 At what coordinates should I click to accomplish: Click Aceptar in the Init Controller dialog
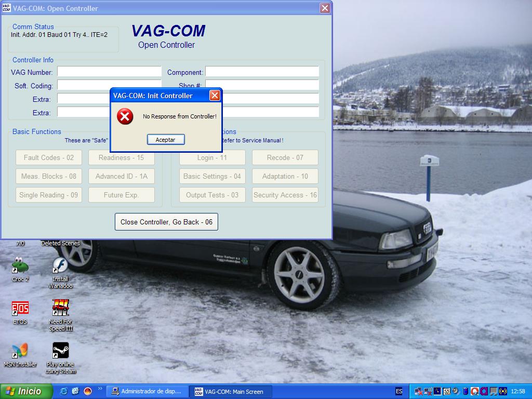166,139
